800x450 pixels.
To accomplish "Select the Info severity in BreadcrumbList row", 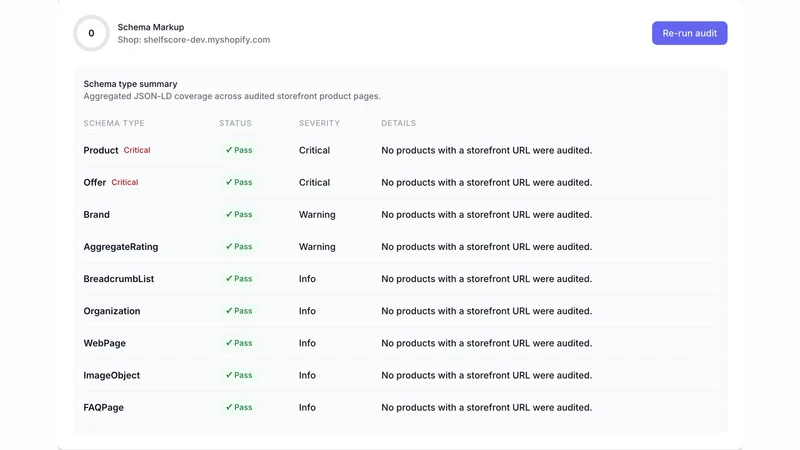I will pyautogui.click(x=307, y=279).
